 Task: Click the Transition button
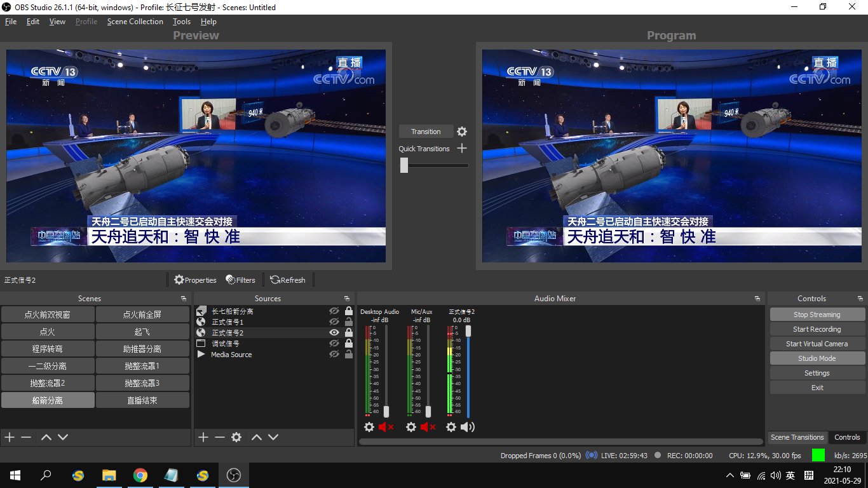click(x=426, y=132)
